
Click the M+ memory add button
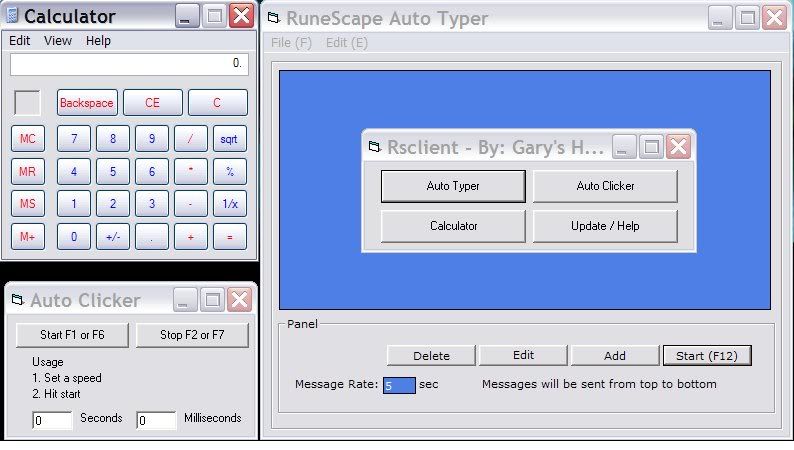28,236
